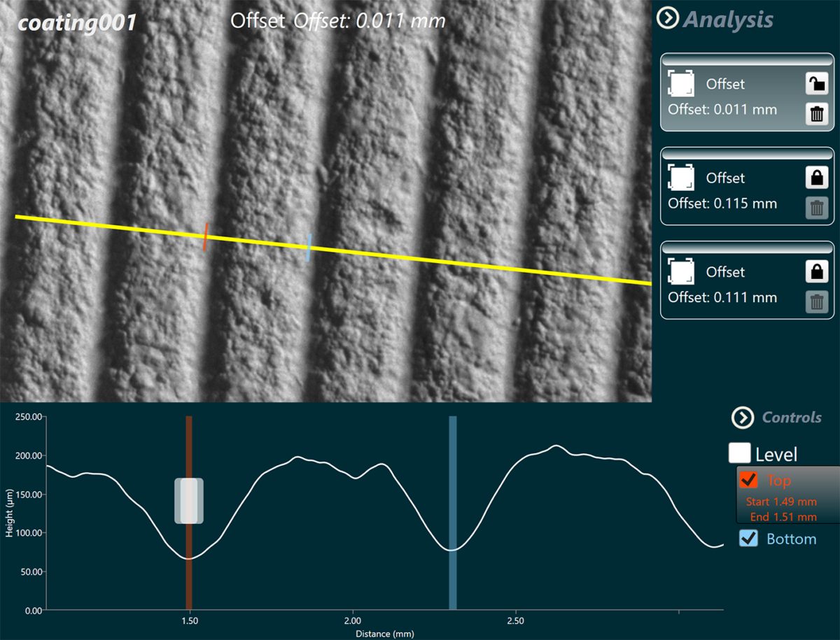840x640 pixels.
Task: Click the header bar of the 0.115 mm offset card
Action: 747,154
